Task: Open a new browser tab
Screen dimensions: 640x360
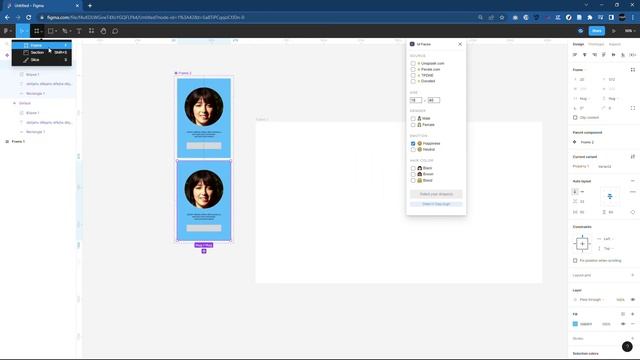Action: click(x=90, y=6)
